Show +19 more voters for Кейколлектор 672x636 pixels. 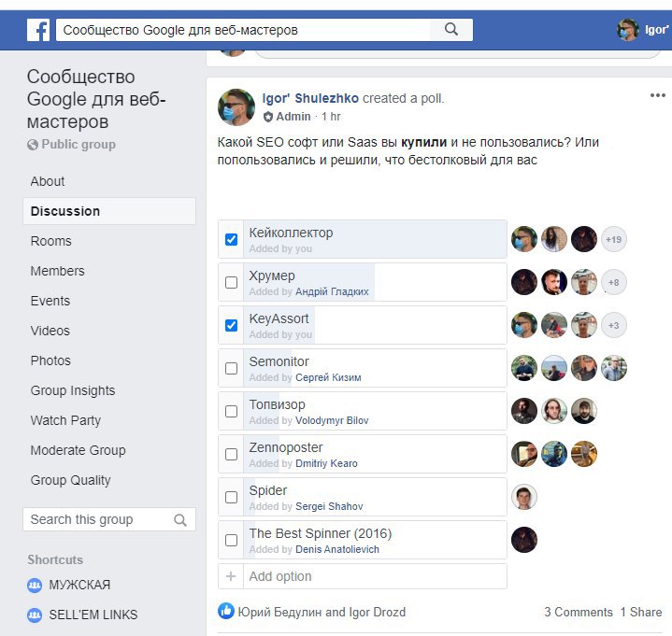[614, 239]
